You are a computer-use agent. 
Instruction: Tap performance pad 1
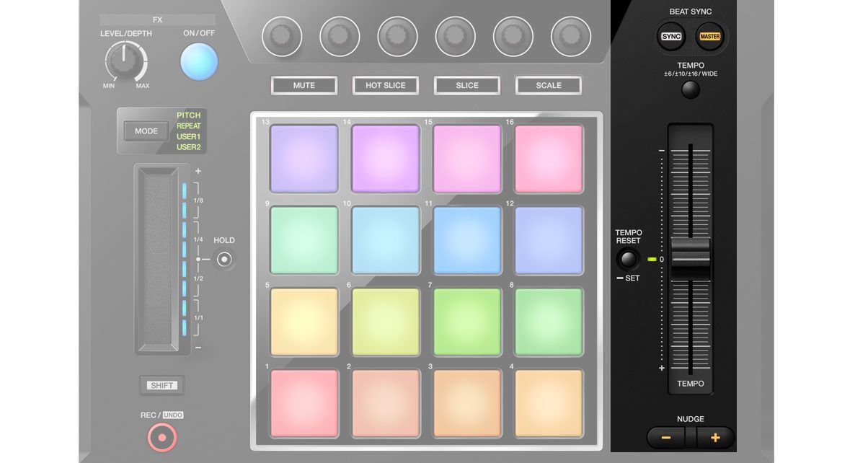pyautogui.click(x=304, y=403)
